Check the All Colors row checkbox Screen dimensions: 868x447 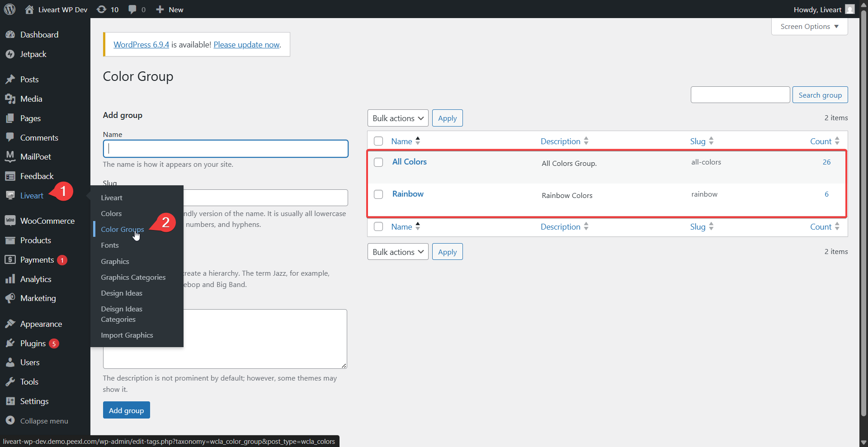coord(378,162)
